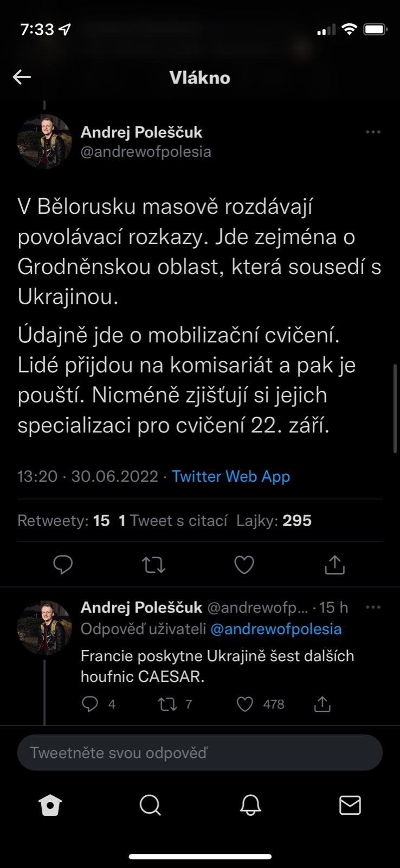The width and height of the screenshot is (400, 868).
Task: Open the Tweet s citací list
Action: pos(173,521)
